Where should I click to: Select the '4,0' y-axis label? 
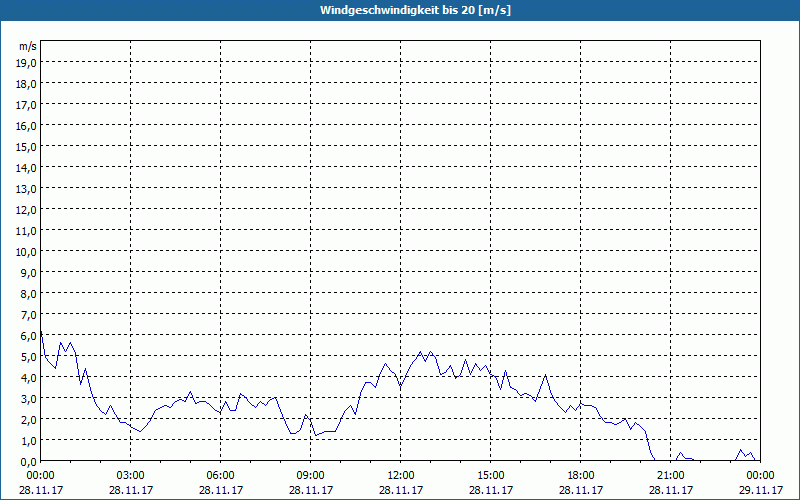point(29,378)
